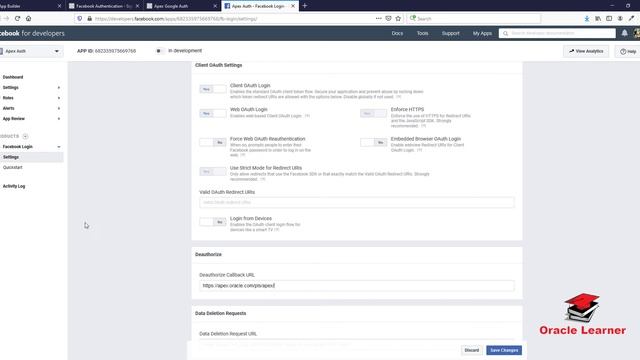Click the search engine icon in search bar
Image resolution: width=640 pixels, height=360 pixels.
[x=413, y=19]
